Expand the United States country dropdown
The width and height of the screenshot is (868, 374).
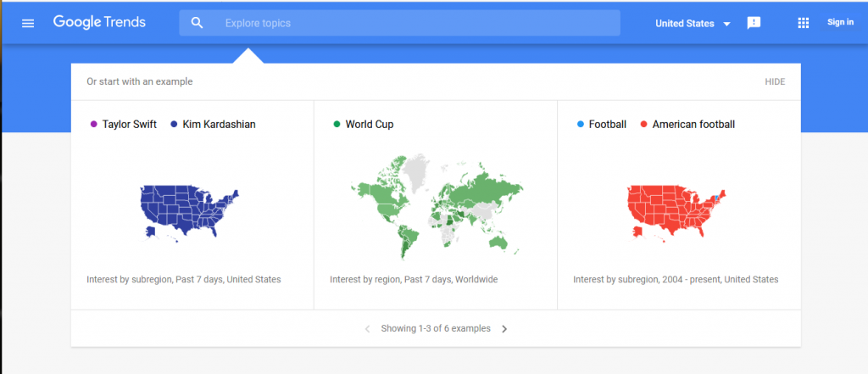tap(693, 23)
